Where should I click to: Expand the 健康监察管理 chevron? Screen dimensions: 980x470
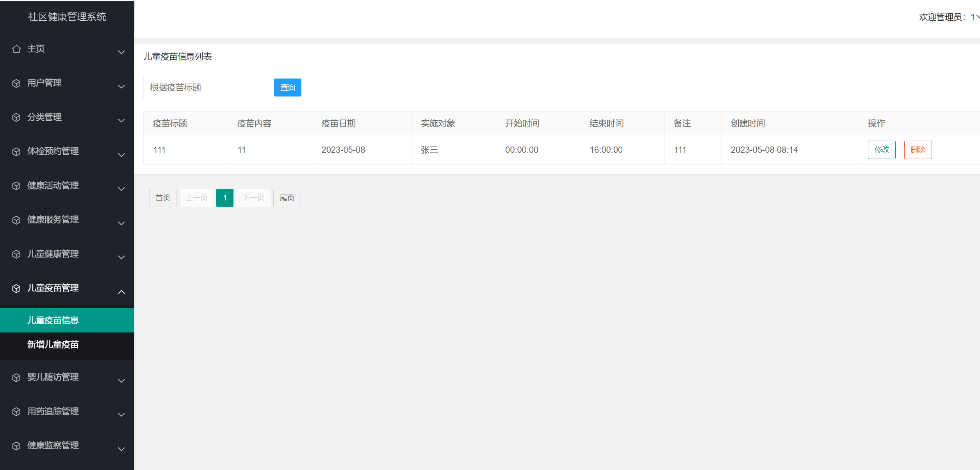click(x=121, y=449)
